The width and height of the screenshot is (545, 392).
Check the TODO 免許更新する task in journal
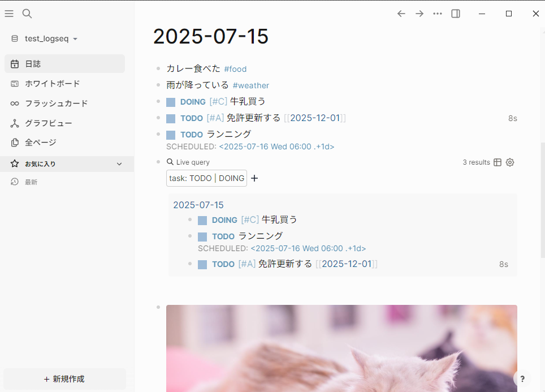(171, 119)
